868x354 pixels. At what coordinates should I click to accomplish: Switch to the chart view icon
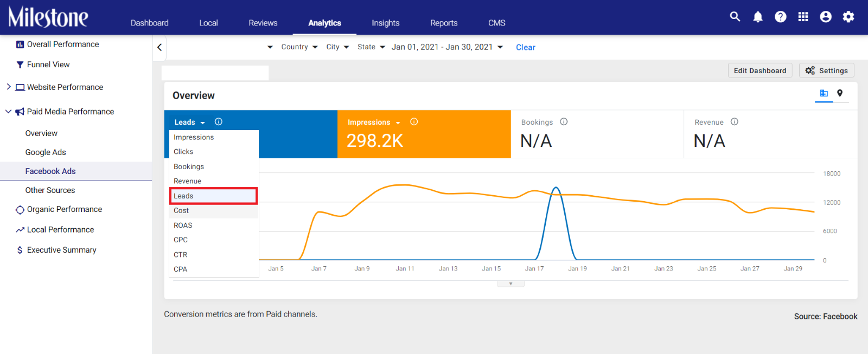coord(824,93)
